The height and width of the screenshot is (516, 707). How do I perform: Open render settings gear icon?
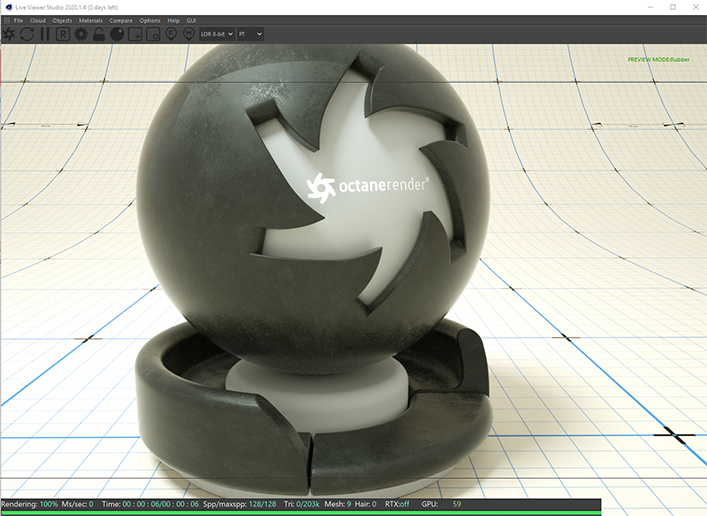click(81, 34)
